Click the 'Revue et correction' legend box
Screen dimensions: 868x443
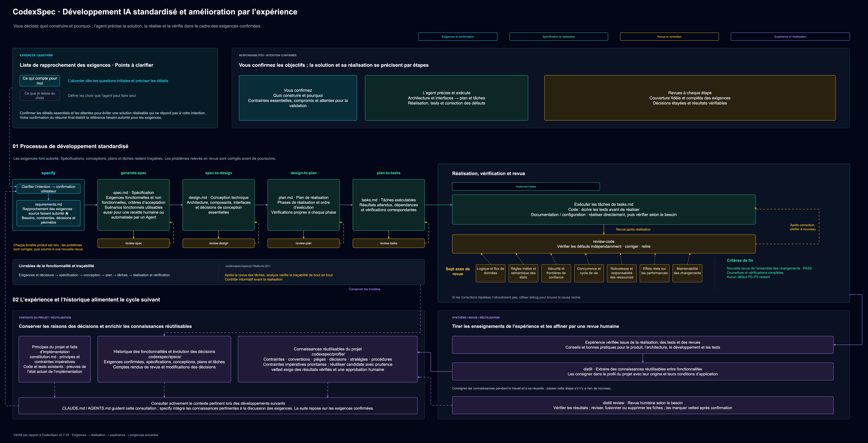point(669,37)
